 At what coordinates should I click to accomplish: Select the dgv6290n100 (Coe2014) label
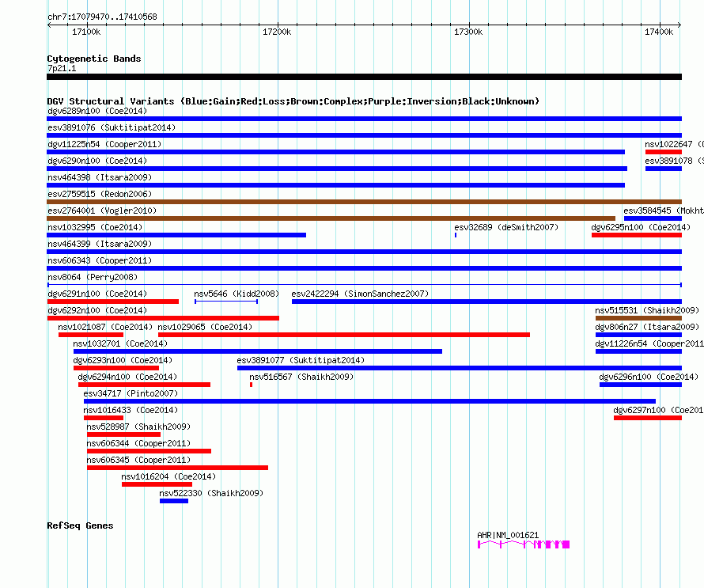coord(97,161)
